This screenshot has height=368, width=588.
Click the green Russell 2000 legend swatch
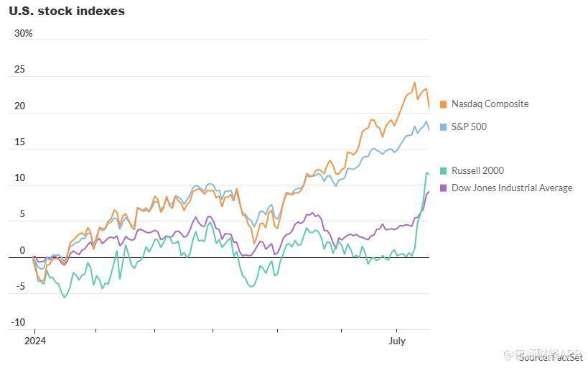pos(443,171)
